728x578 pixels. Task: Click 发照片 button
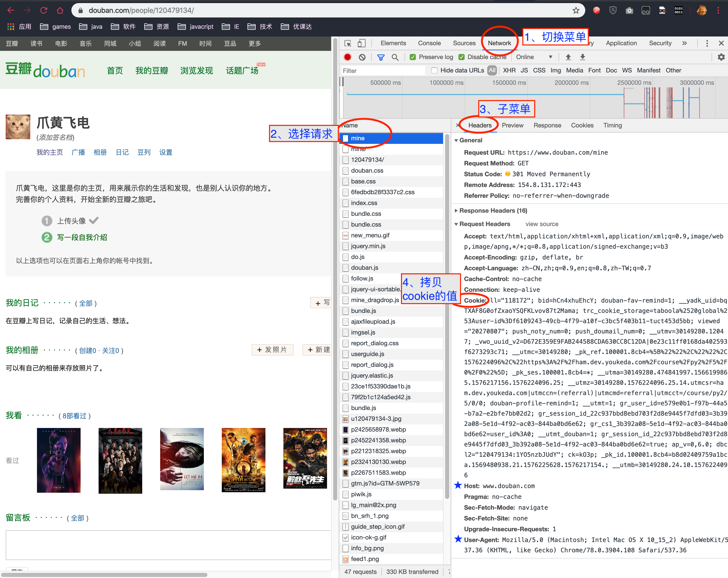[272, 350]
